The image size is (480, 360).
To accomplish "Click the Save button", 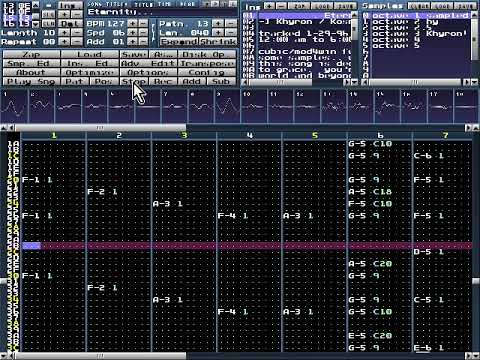I will point(133,54).
